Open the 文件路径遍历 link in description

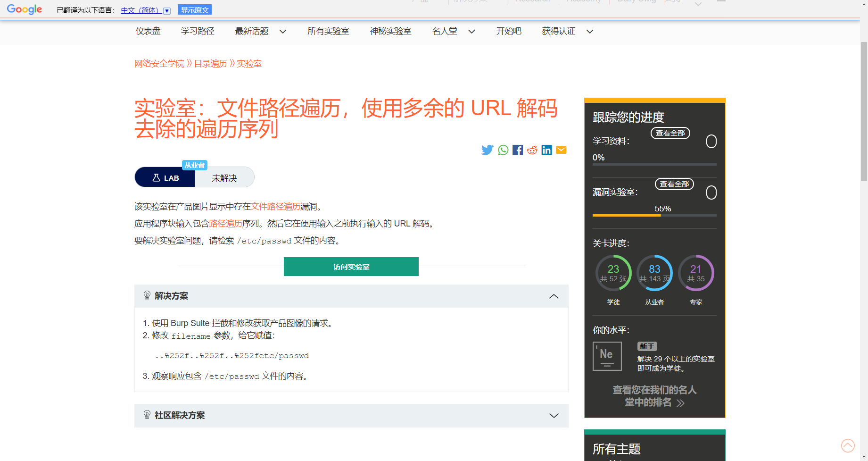click(x=275, y=206)
